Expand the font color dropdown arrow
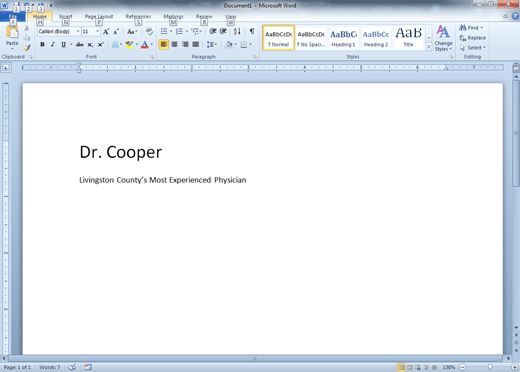This screenshot has width=520, height=372. [152, 44]
